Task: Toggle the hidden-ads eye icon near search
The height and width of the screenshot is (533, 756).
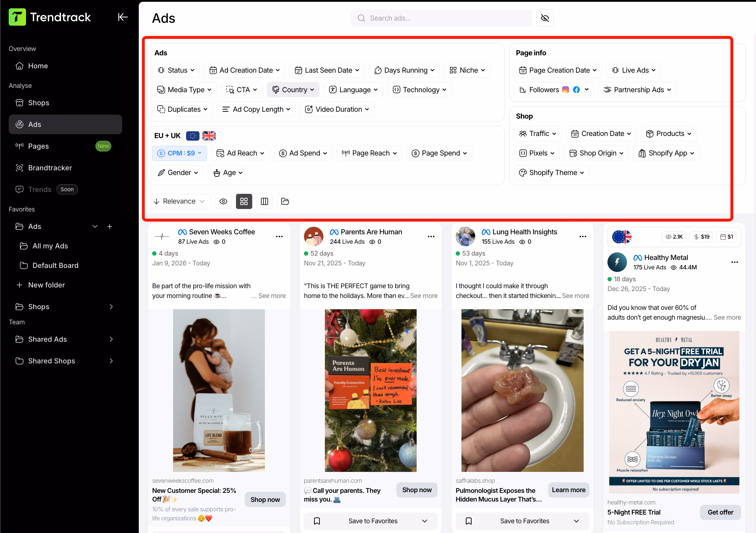Action: tap(545, 18)
